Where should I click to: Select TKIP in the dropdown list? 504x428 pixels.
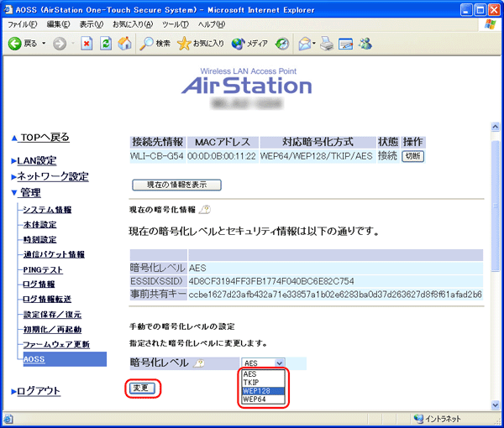[x=263, y=383]
